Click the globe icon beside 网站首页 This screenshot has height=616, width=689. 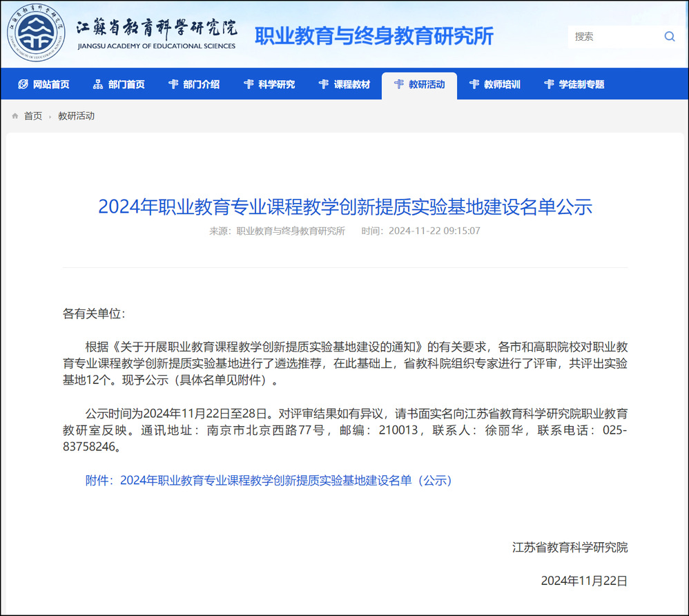coord(23,84)
